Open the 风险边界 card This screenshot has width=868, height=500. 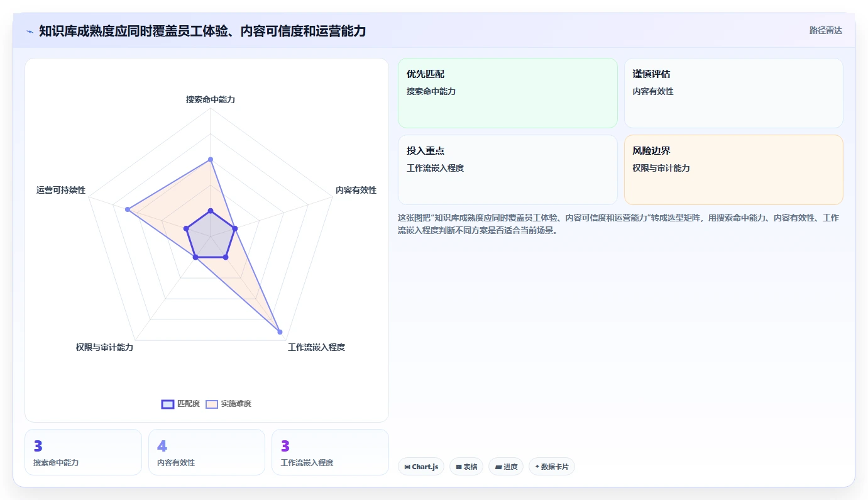click(x=733, y=170)
